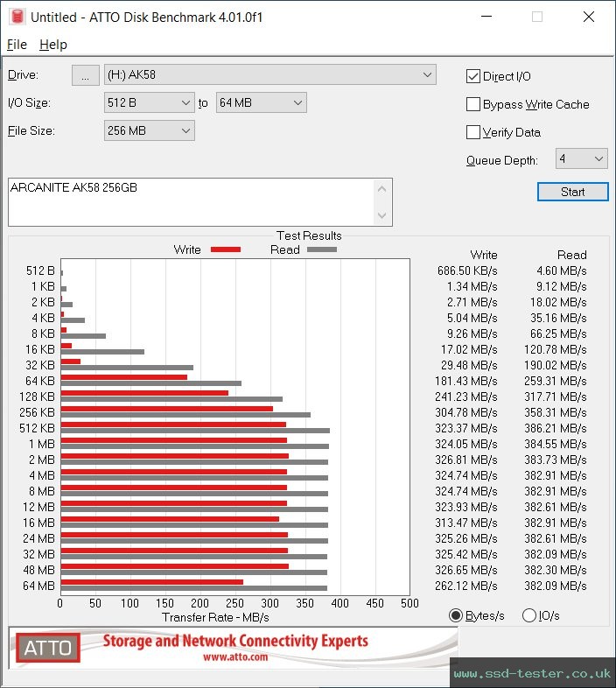Click the ATTO app icon in title bar
This screenshot has width=616, height=688.
(x=17, y=17)
